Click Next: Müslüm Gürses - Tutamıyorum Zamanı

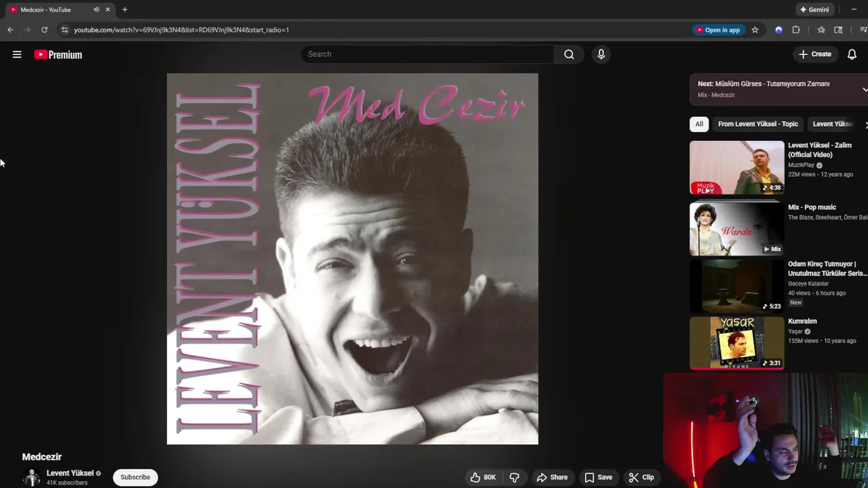[x=764, y=84]
